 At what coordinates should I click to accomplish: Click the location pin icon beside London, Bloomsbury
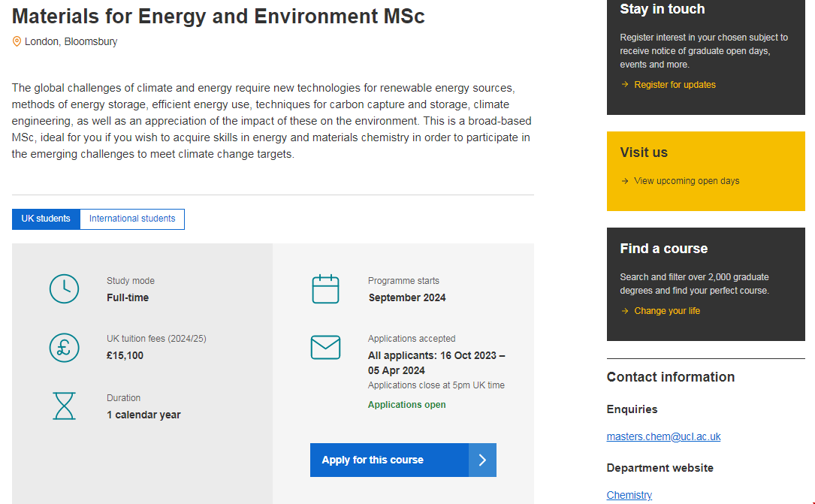click(17, 42)
